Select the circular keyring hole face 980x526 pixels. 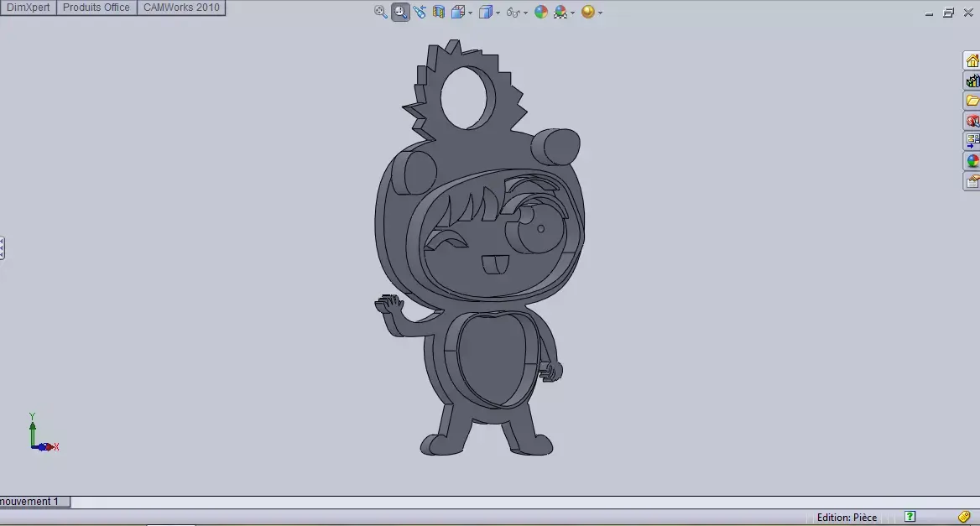468,98
